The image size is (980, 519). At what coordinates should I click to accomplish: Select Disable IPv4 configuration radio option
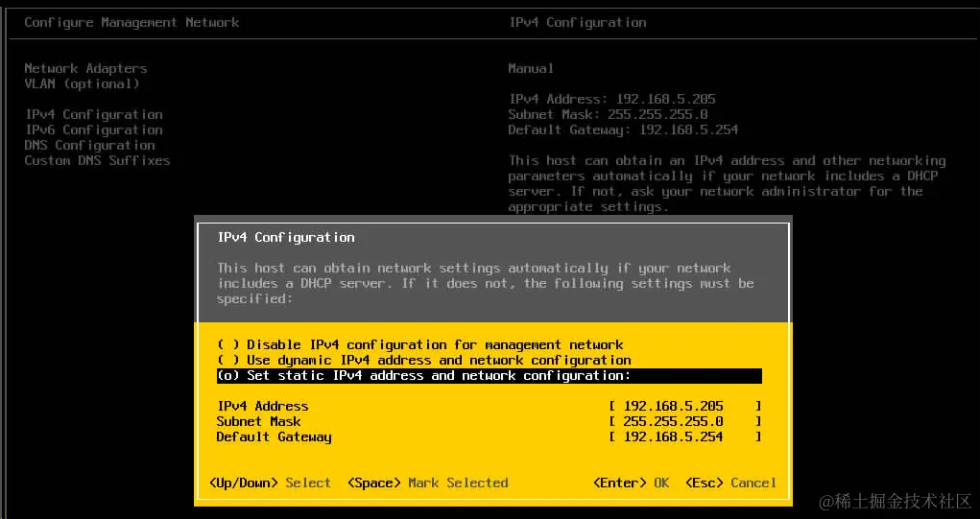coord(420,344)
